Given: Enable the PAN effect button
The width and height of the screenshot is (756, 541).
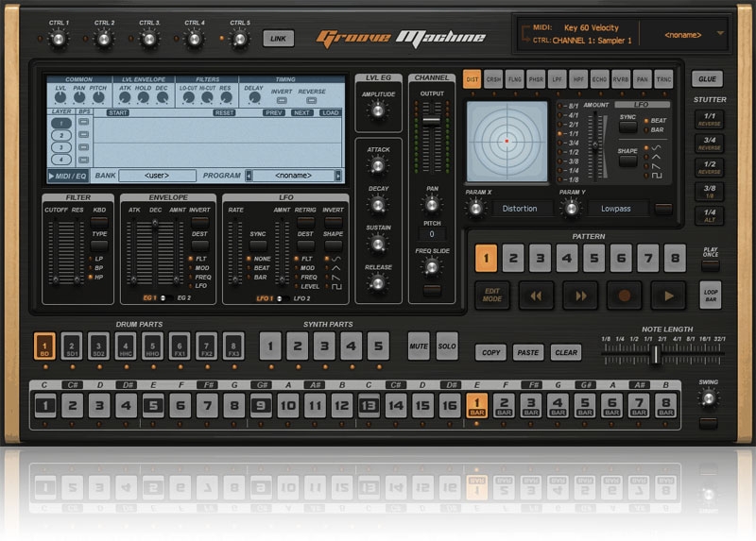Looking at the screenshot, I should (643, 79).
